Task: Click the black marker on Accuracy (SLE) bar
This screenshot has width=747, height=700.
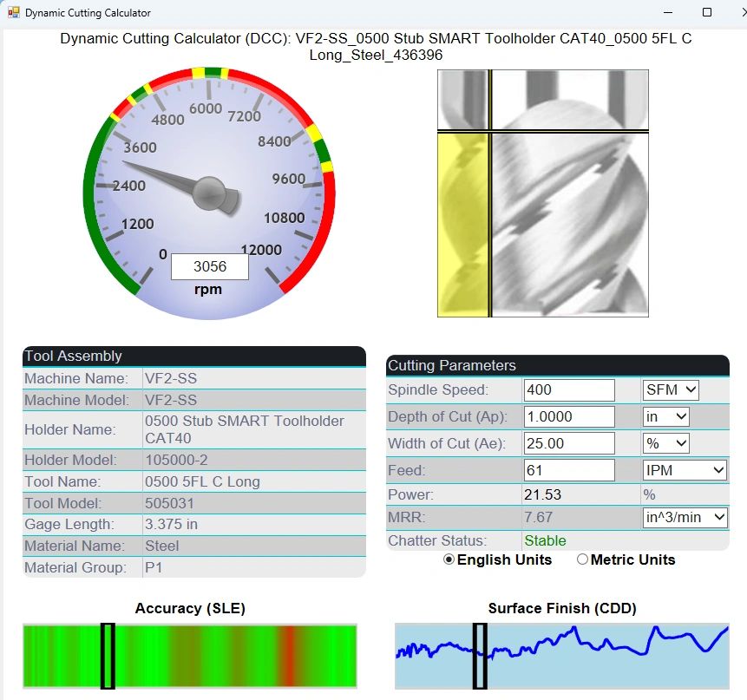Action: click(x=108, y=656)
